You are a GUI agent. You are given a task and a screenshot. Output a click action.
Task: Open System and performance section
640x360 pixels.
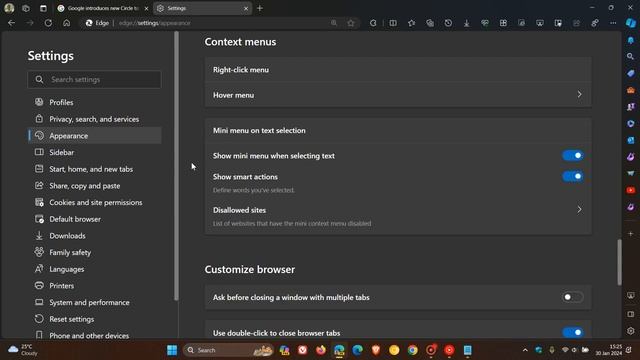point(95,302)
